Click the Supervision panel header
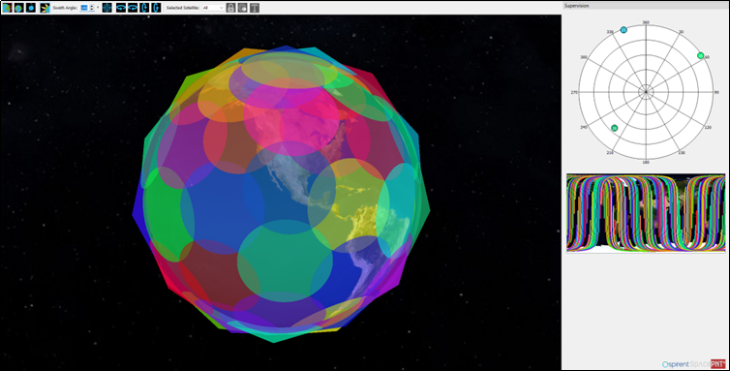Screen dimensions: 730x372 tap(646, 6)
